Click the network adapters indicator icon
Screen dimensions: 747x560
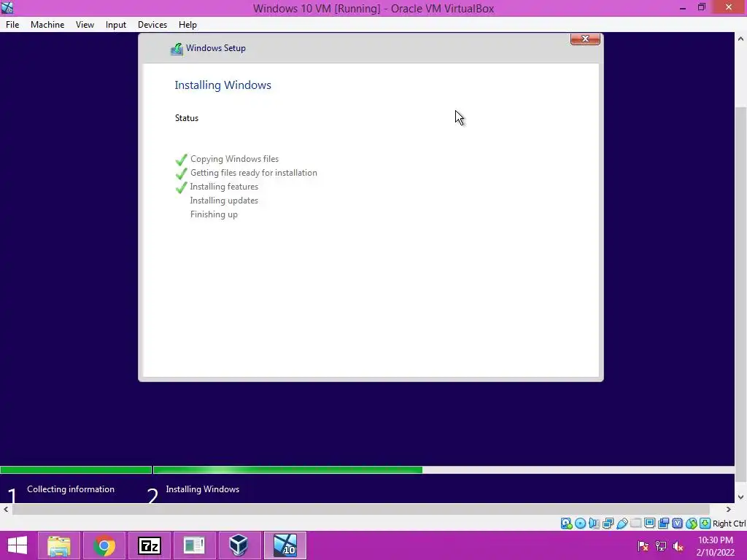tap(608, 524)
